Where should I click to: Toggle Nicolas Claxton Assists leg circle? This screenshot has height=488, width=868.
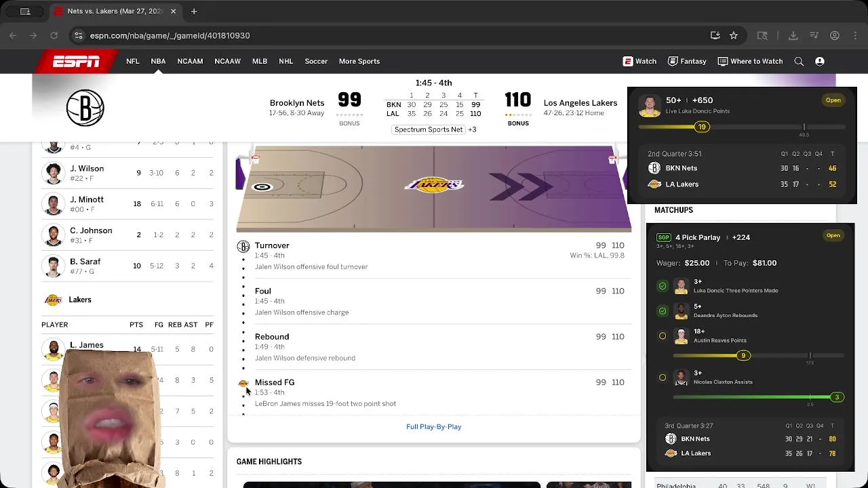point(663,378)
